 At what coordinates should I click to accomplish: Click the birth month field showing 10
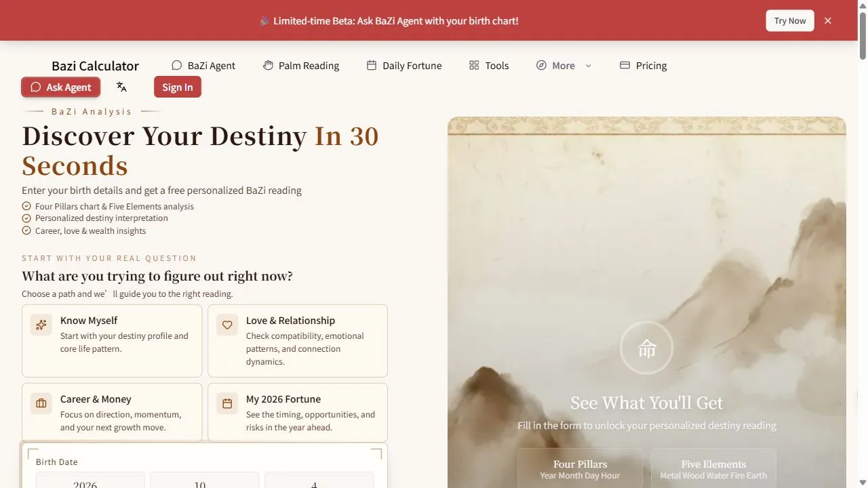[205, 480]
